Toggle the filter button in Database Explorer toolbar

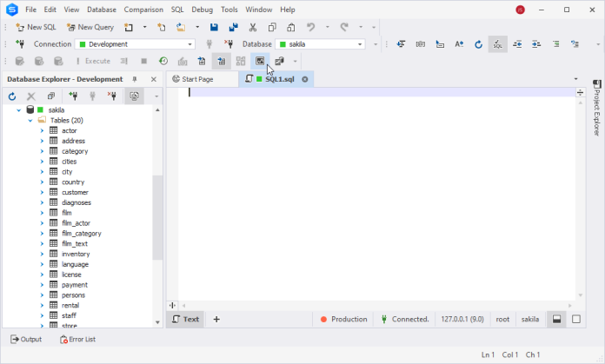tap(134, 96)
